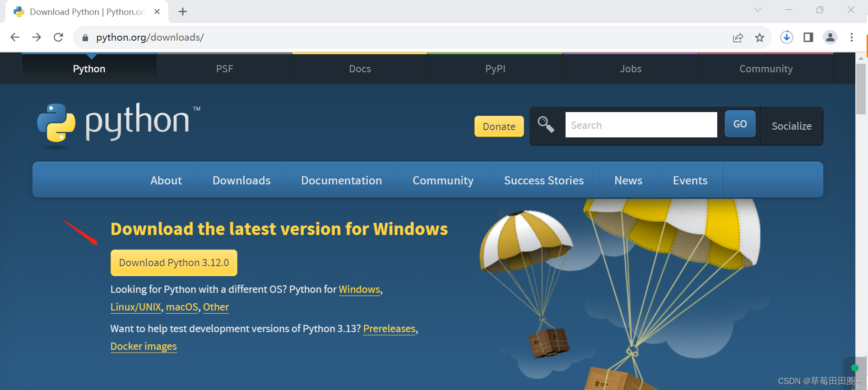Open the Docker images link
The width and height of the screenshot is (868, 390).
point(144,346)
